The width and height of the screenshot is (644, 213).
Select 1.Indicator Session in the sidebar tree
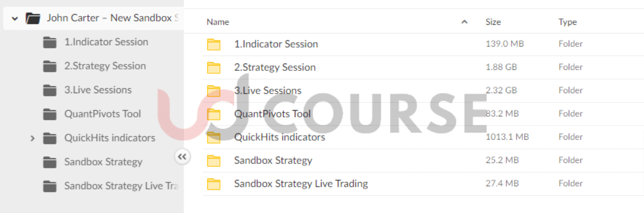106,42
